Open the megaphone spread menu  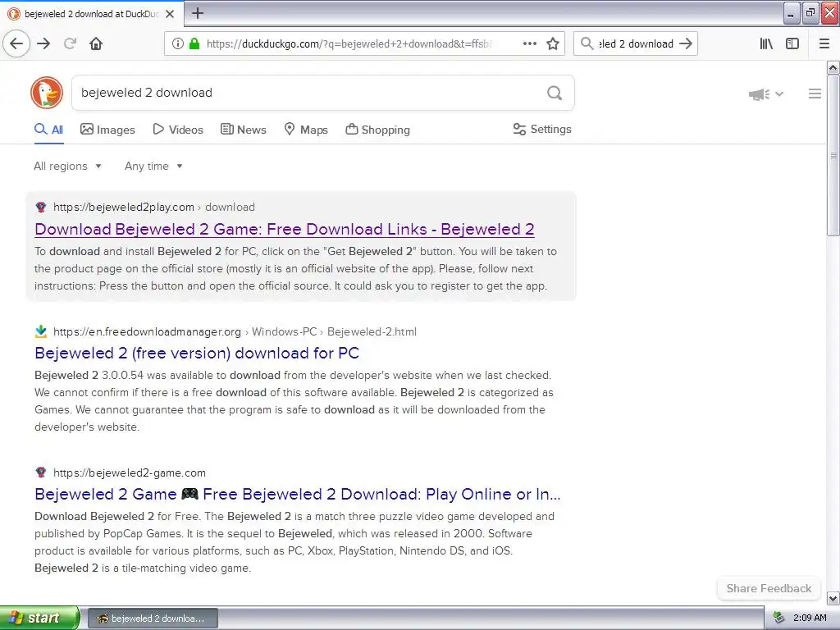point(766,94)
